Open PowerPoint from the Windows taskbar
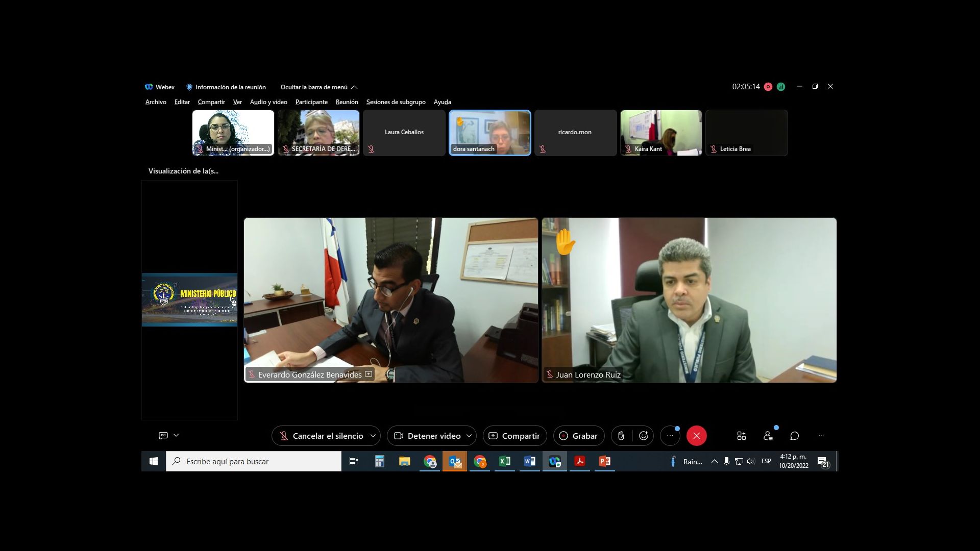This screenshot has width=980, height=551. pos(604,461)
